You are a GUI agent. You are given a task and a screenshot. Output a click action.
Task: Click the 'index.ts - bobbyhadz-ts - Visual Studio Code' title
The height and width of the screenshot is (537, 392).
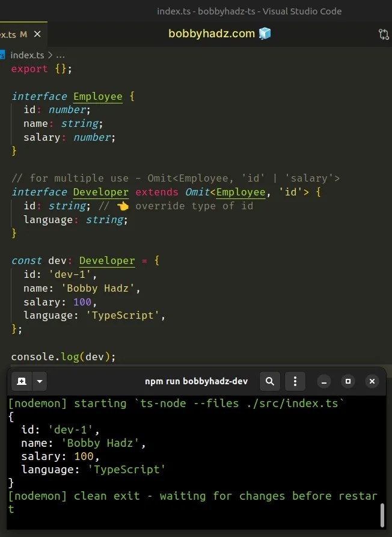point(250,11)
